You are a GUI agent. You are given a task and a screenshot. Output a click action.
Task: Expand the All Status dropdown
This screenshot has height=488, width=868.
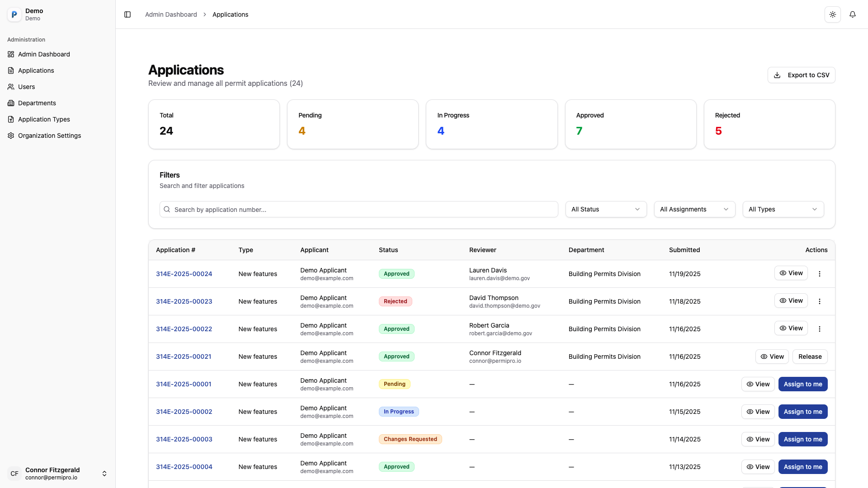tap(605, 209)
